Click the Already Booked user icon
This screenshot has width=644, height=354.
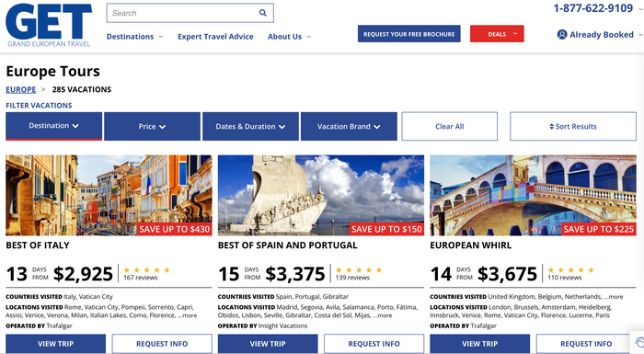562,35
